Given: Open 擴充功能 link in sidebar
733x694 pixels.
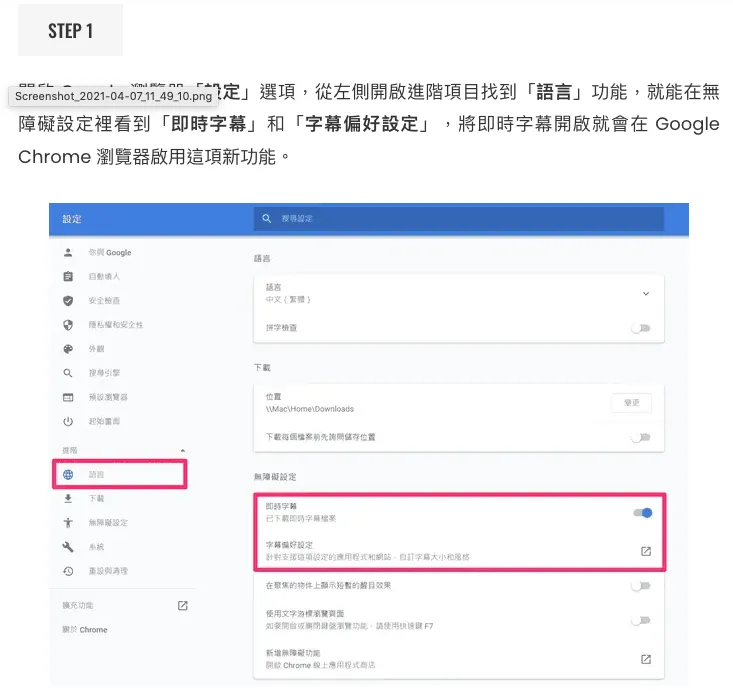Looking at the screenshot, I should tap(78, 606).
